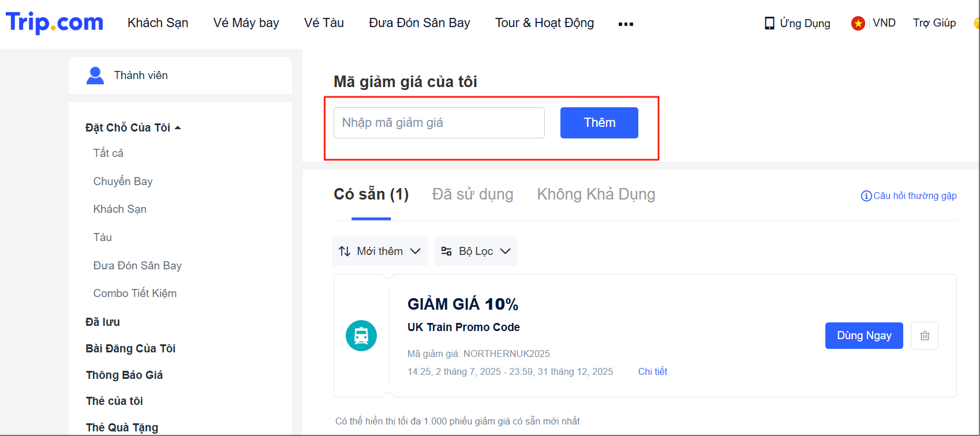The image size is (980, 436).
Task: Click the Dùng Ngay button
Action: 864,336
